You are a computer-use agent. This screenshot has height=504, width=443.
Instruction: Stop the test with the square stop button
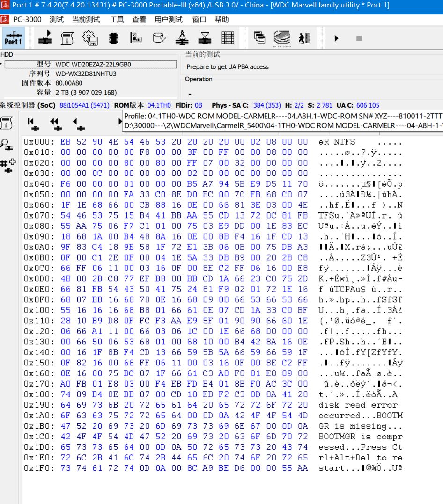click(x=359, y=38)
